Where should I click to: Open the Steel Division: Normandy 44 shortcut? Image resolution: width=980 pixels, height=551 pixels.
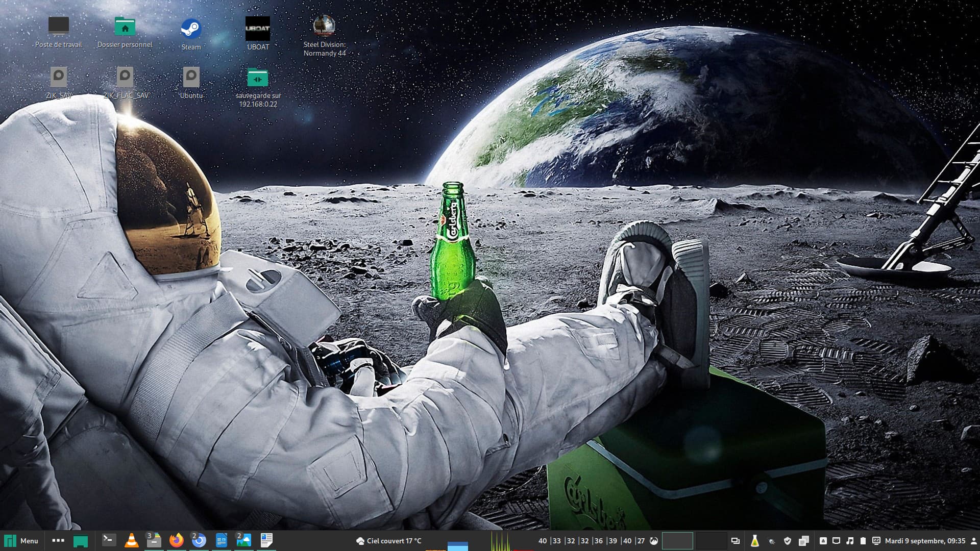click(324, 27)
